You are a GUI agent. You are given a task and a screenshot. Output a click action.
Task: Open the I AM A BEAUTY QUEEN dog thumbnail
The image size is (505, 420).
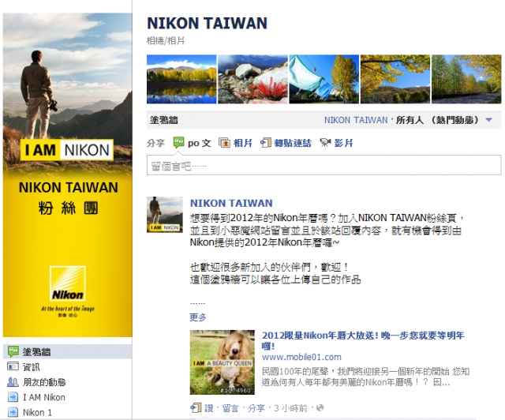[x=223, y=362]
